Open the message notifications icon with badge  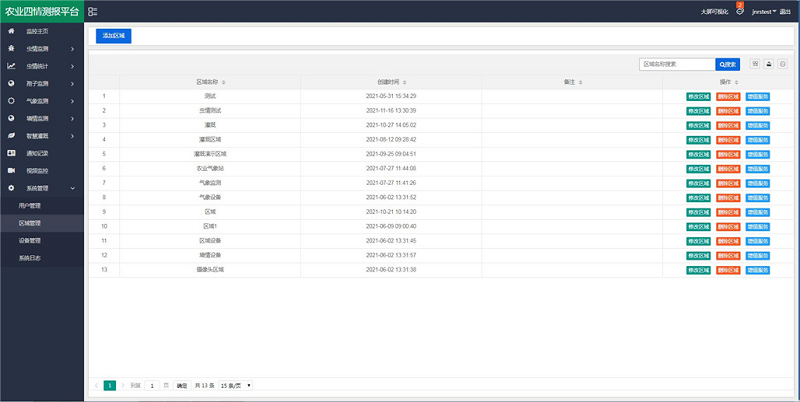point(740,10)
